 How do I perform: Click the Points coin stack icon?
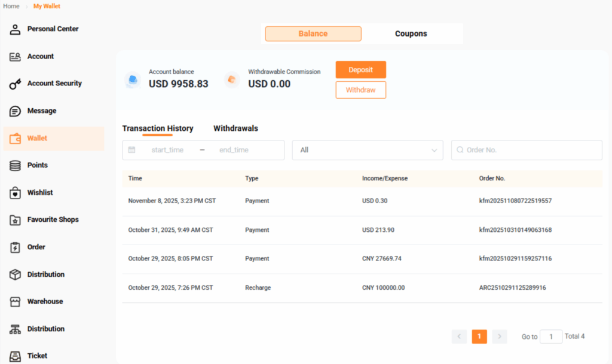[x=16, y=166]
